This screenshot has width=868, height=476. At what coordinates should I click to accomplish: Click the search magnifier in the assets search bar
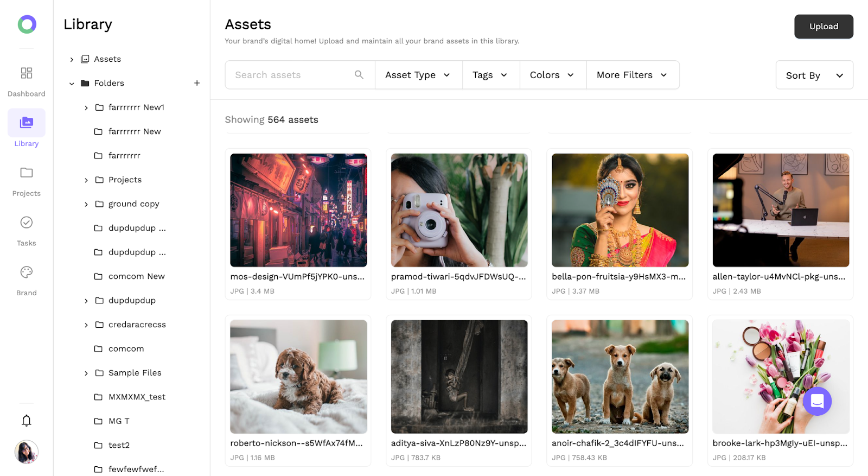(x=359, y=74)
